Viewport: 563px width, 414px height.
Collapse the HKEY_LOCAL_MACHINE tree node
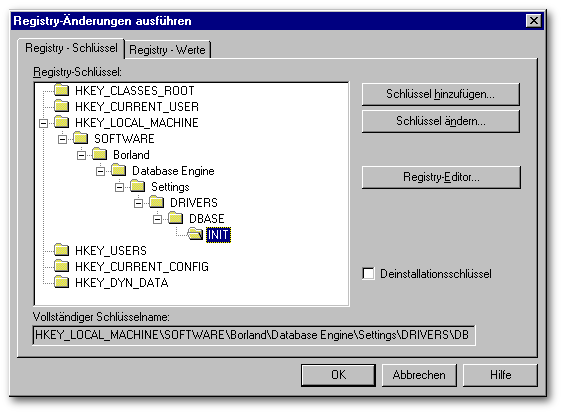pyautogui.click(x=43, y=123)
